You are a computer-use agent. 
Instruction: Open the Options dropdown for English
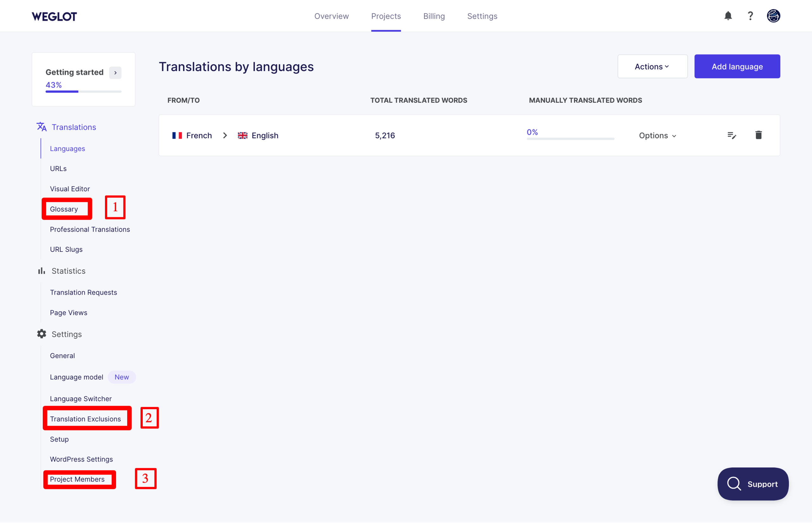point(657,135)
